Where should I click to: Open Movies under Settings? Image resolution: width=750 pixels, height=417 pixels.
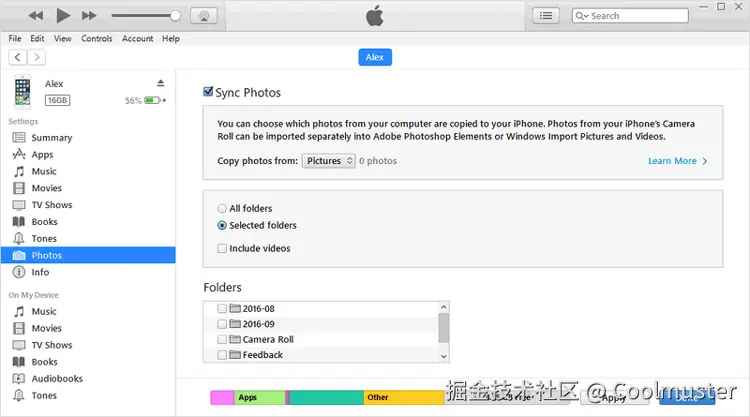(x=88, y=188)
